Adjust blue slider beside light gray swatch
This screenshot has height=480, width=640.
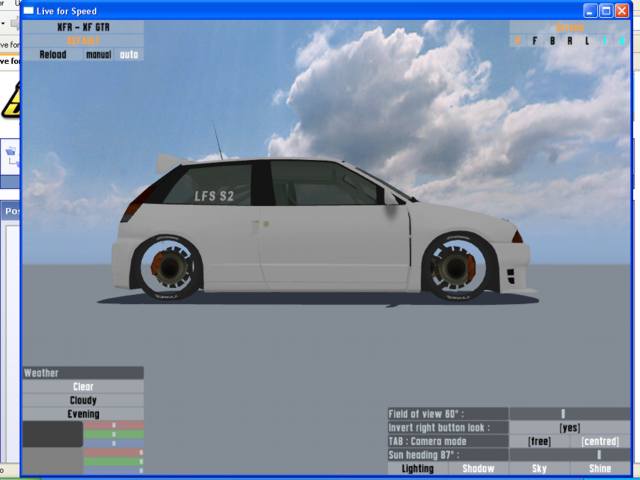(x=114, y=470)
